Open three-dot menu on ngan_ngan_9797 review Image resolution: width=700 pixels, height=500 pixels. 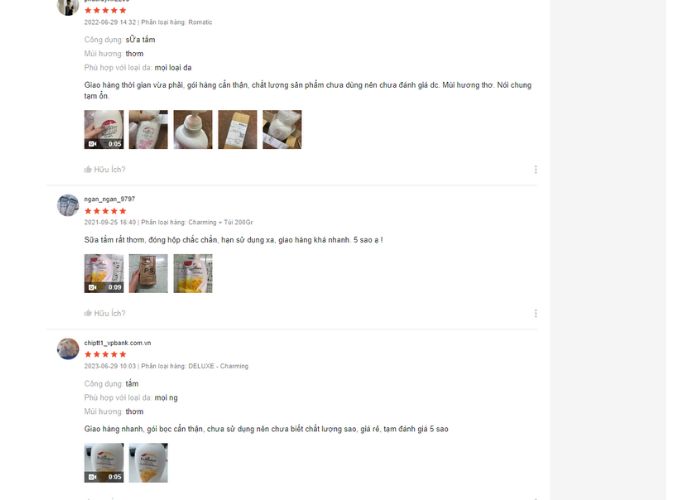click(x=536, y=313)
